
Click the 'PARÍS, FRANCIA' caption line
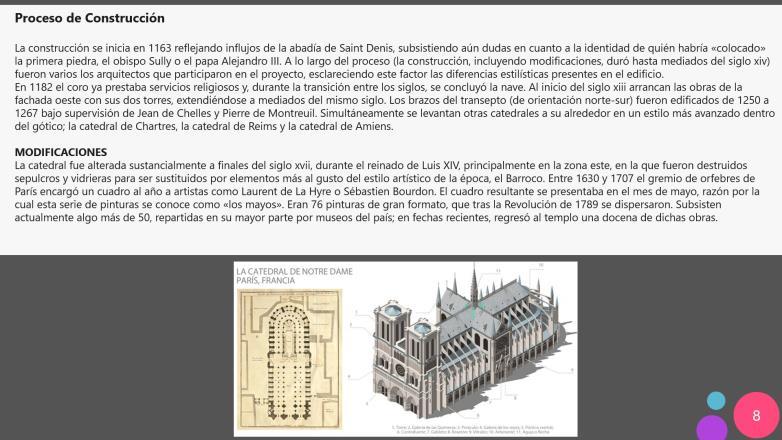266,280
